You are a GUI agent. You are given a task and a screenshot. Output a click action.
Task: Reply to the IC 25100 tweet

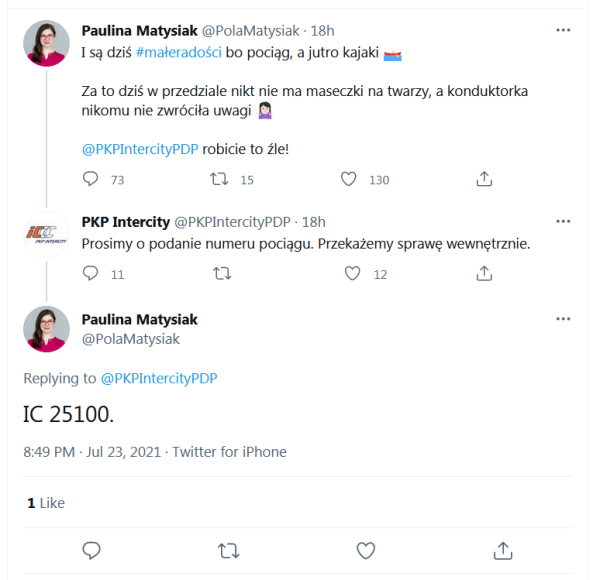click(91, 550)
